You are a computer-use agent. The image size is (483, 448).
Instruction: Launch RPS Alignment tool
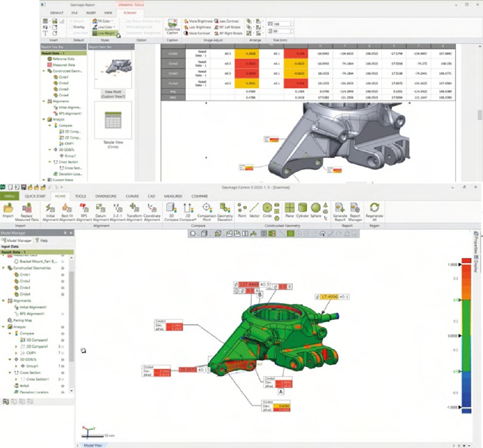[84, 211]
